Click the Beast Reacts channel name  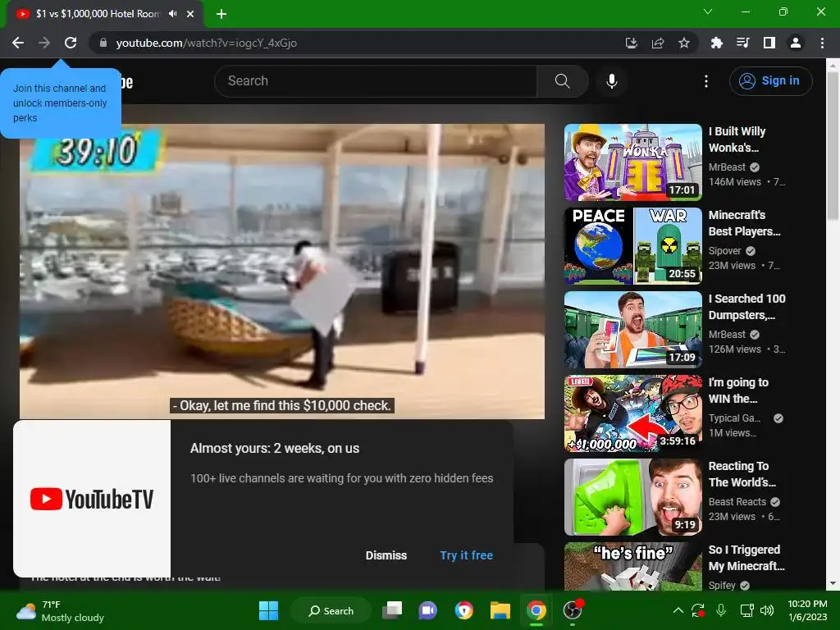[737, 501]
